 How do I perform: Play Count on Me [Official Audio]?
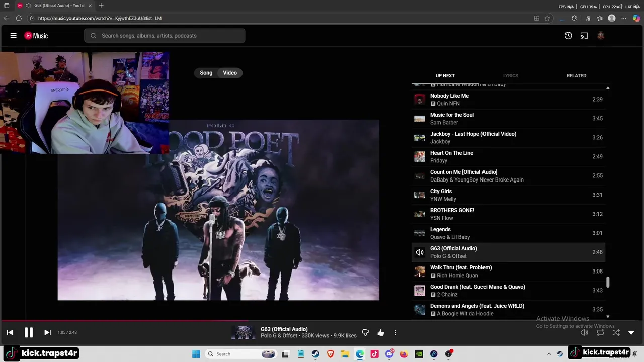tap(508, 176)
